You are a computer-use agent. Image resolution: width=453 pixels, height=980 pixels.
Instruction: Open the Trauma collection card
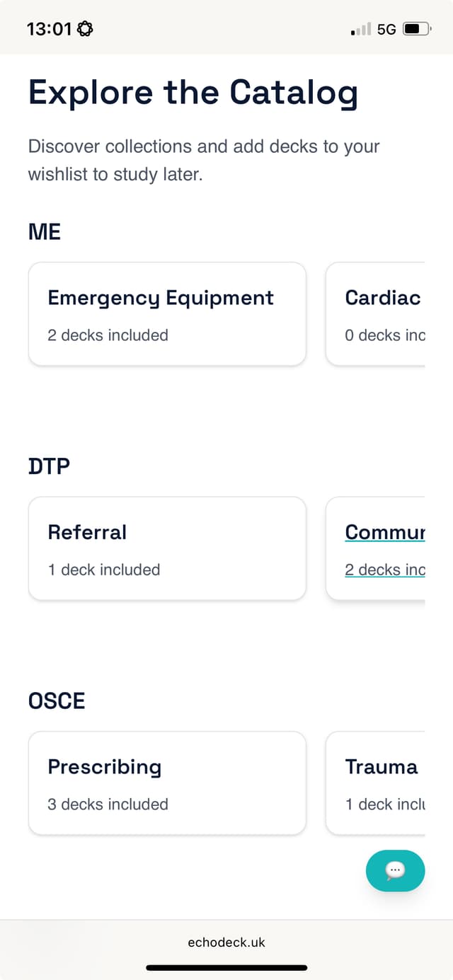[375, 783]
